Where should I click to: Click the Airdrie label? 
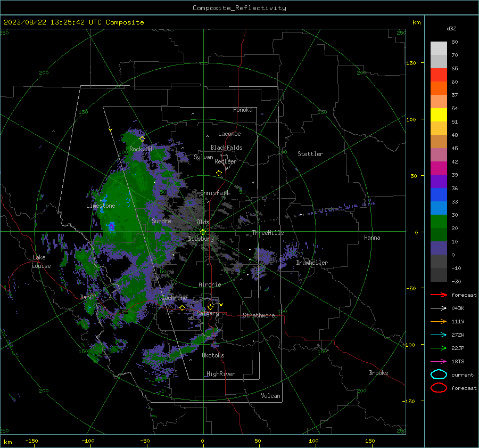coord(210,284)
